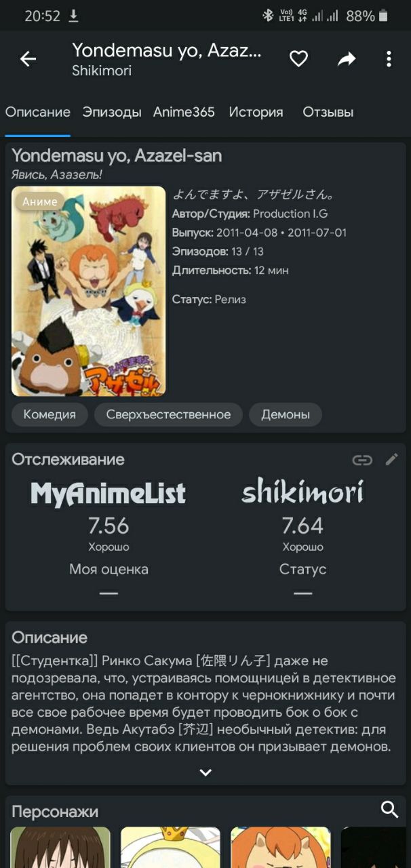Image resolution: width=411 pixels, height=868 pixels.
Task: Change the Статус value under shikimori
Action: [302, 593]
